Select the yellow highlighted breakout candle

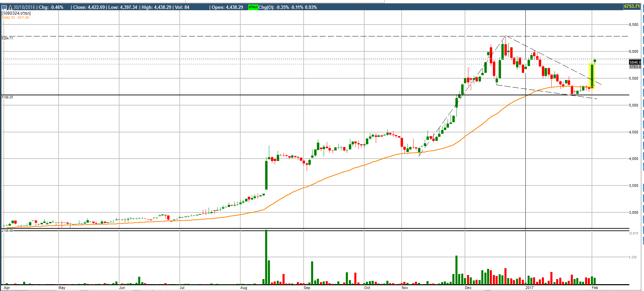592,76
